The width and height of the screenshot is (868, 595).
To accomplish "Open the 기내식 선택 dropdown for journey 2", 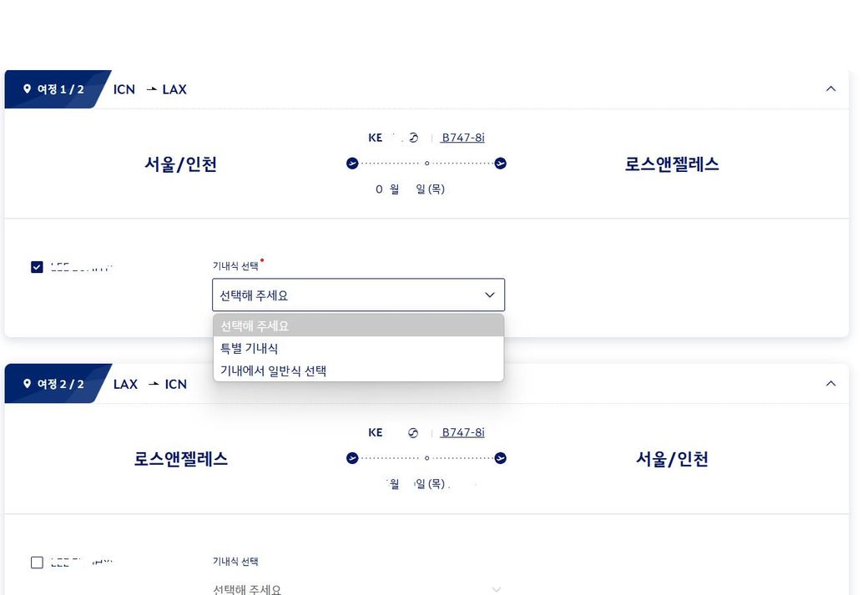I will (358, 589).
